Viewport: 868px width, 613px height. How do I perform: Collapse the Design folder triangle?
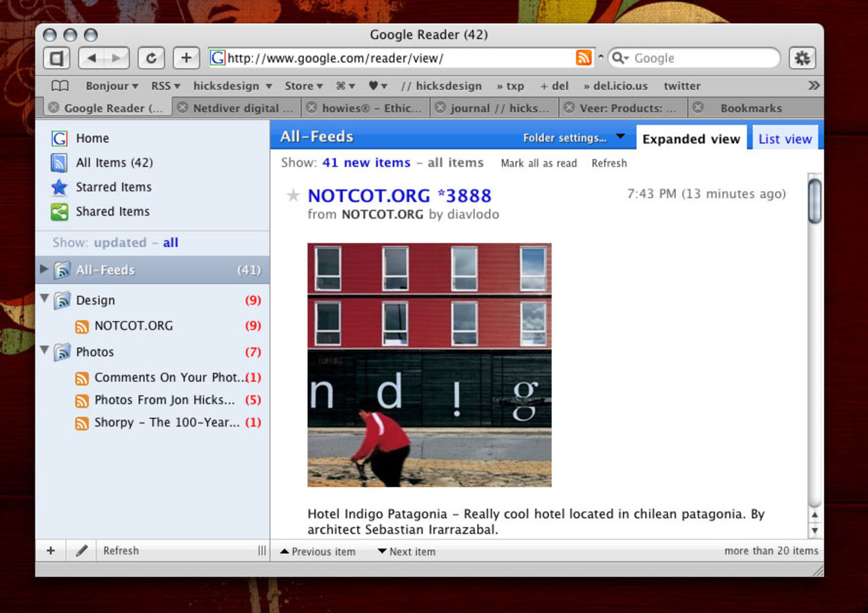tap(43, 300)
